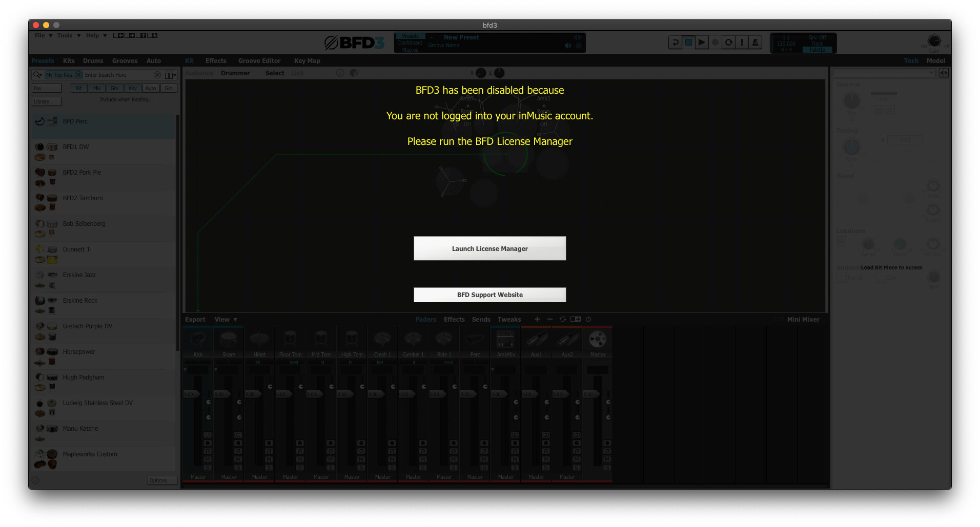Viewport: 980px width, 527px height.
Task: Click the dock-left layout icon
Action: pos(118,35)
